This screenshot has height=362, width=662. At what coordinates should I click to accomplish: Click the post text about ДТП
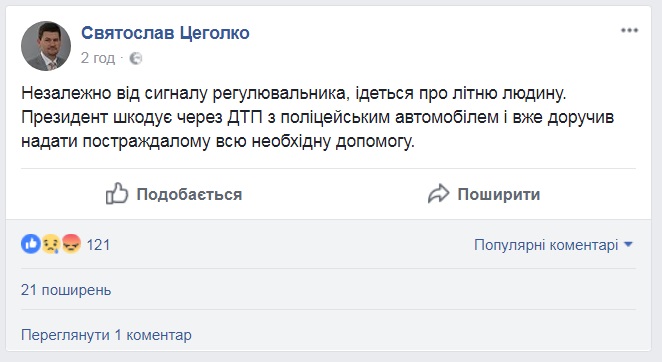pos(317,117)
